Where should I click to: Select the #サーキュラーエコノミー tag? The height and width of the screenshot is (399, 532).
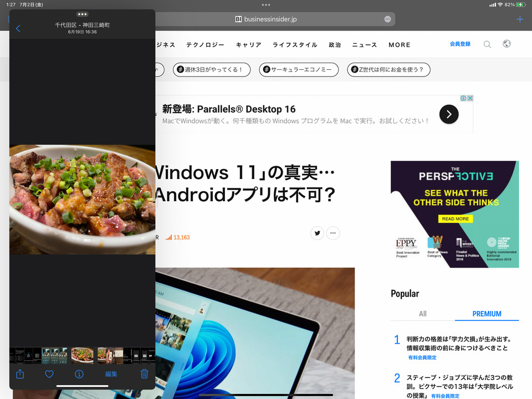click(x=298, y=70)
